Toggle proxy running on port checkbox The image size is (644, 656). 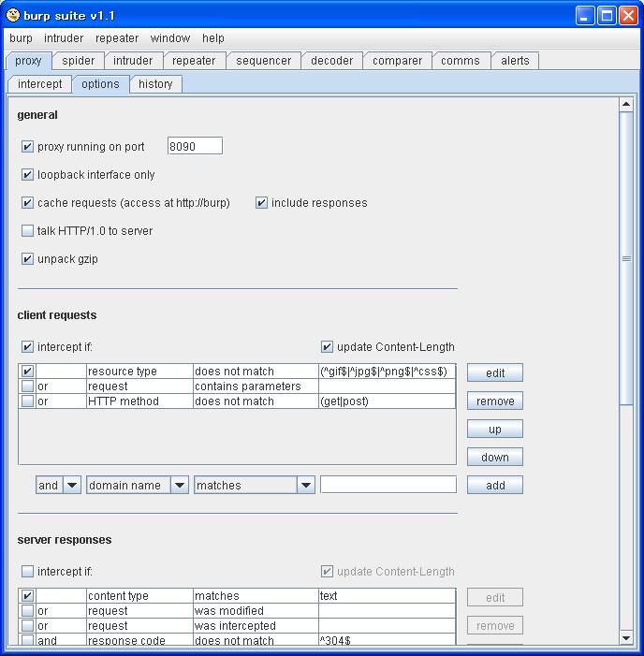point(27,146)
